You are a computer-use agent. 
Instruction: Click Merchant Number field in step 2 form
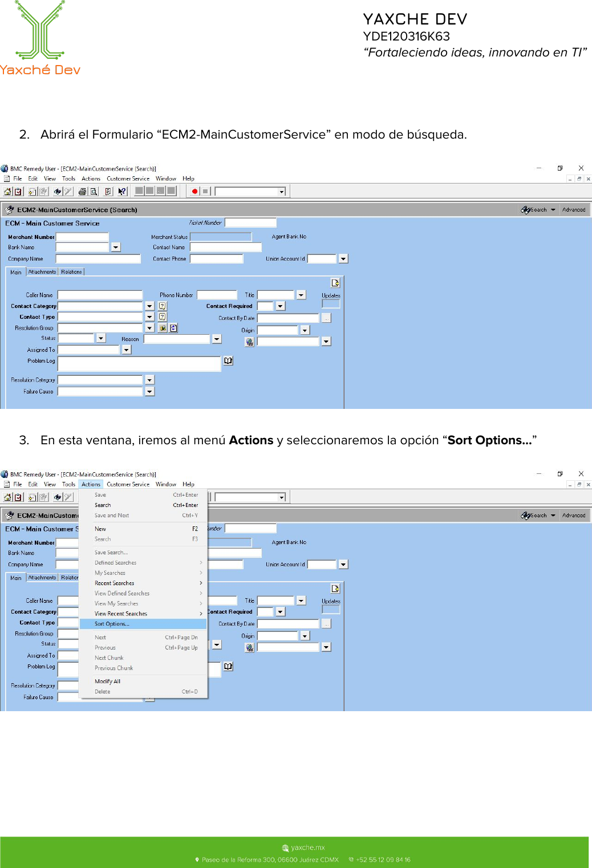coord(82,237)
